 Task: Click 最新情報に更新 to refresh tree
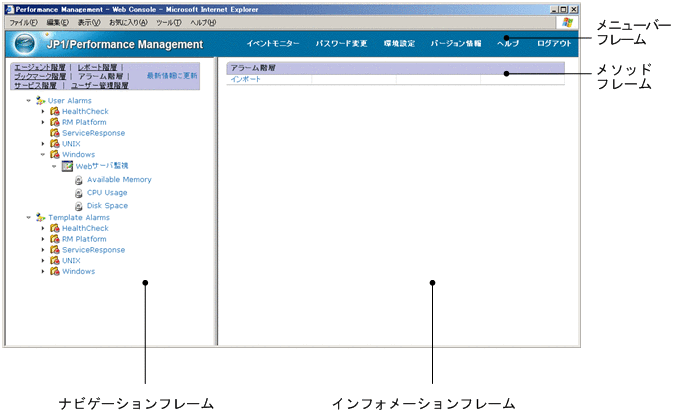(172, 76)
